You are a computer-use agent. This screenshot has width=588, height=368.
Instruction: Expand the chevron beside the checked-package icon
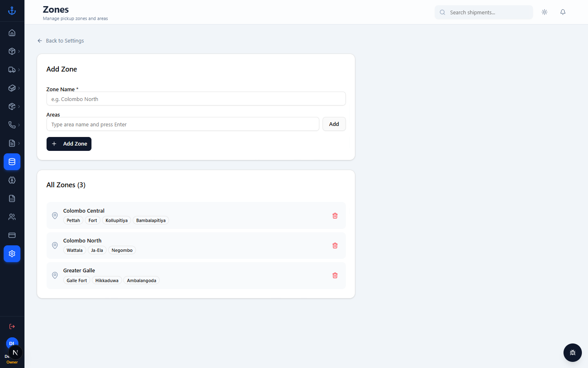[x=19, y=106]
